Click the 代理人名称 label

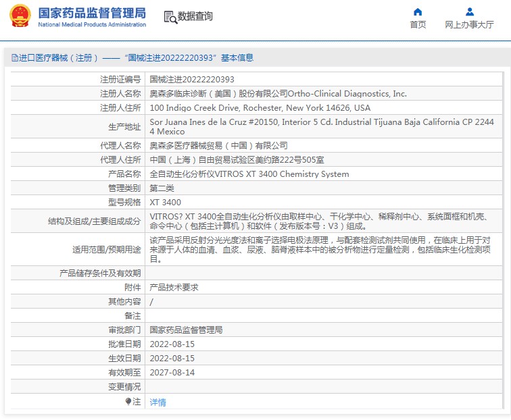click(120, 146)
